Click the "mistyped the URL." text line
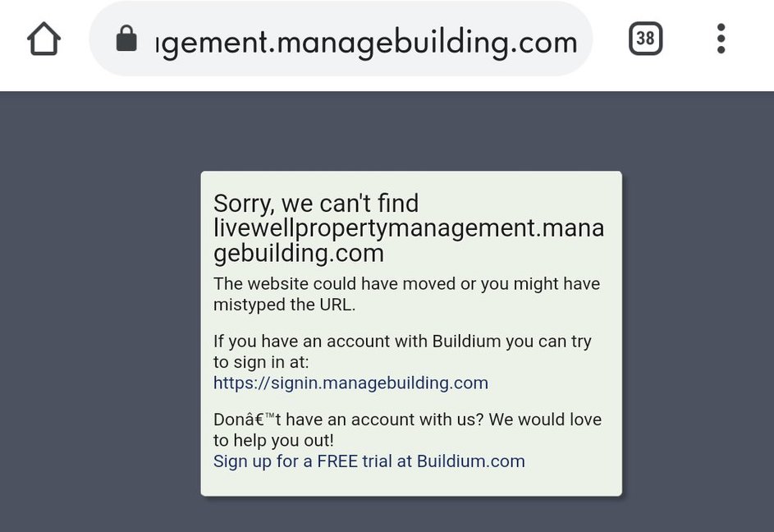 [x=284, y=305]
